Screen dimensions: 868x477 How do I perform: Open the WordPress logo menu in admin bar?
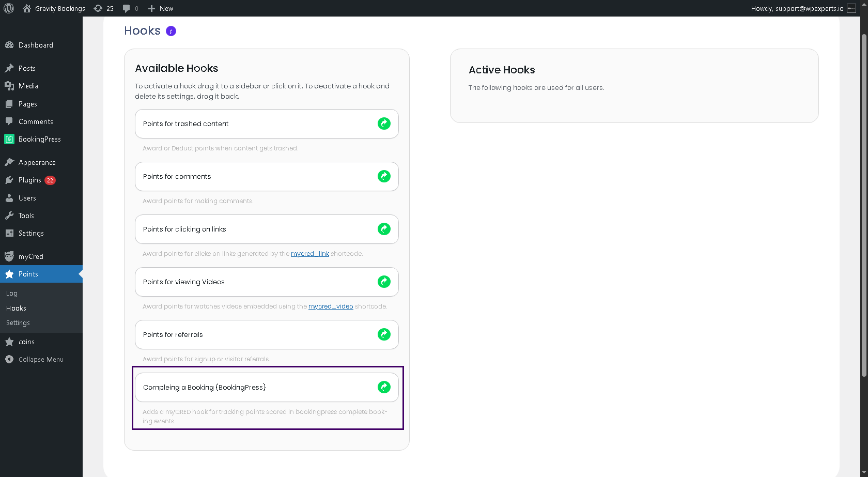click(x=9, y=8)
